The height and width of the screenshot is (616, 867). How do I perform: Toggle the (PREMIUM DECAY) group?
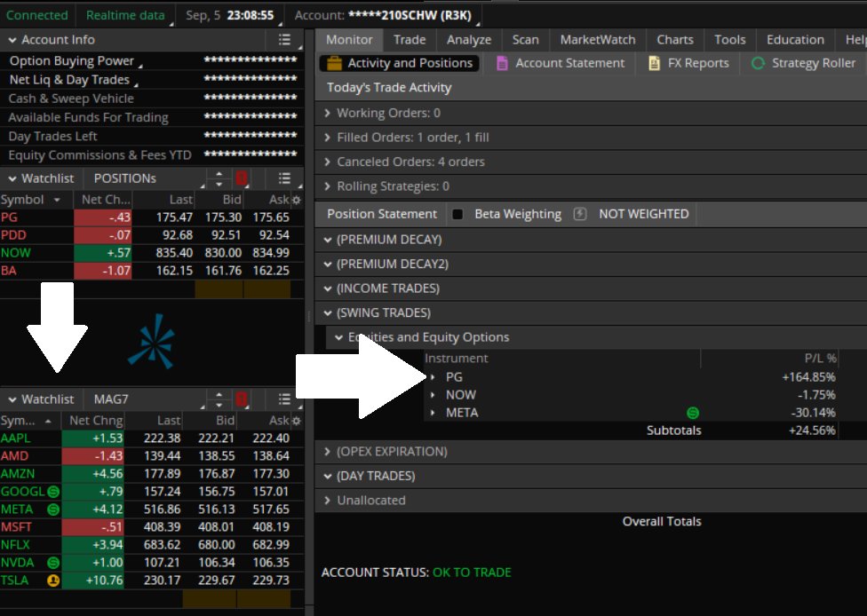tap(327, 240)
